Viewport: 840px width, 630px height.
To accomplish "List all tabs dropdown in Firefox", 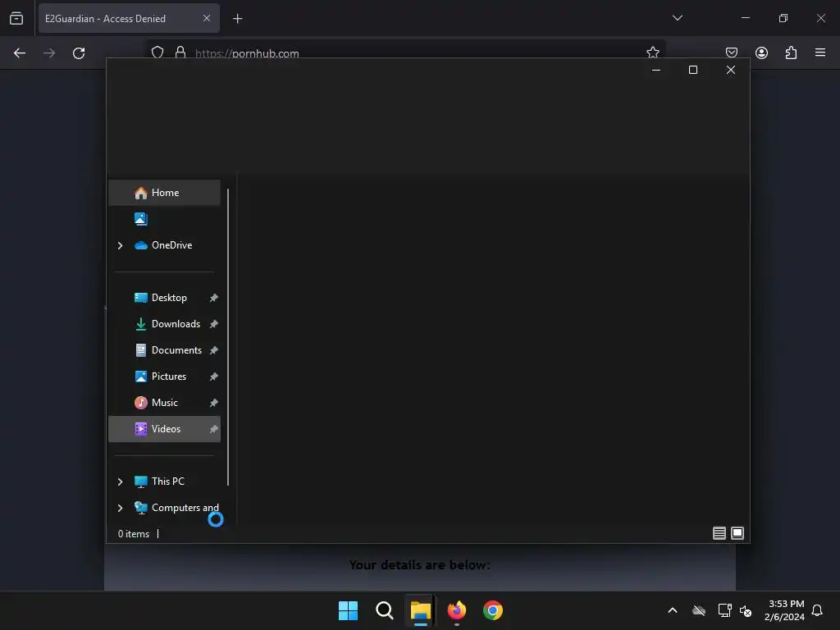I will pos(678,18).
